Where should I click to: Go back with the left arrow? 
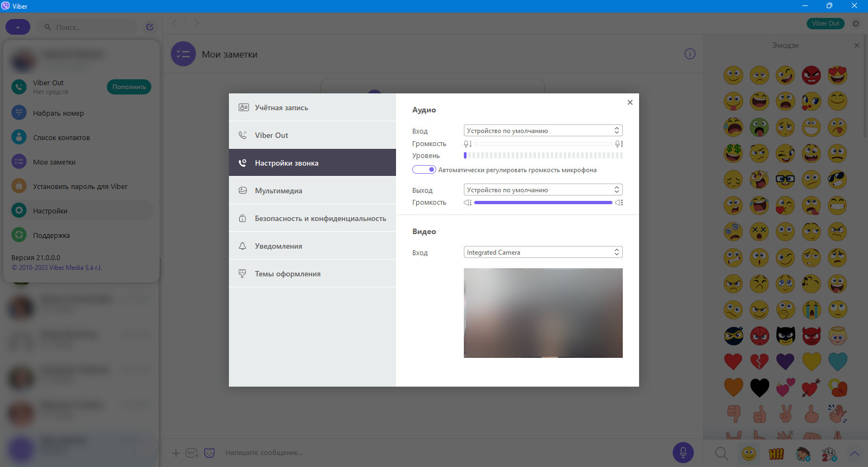[175, 23]
